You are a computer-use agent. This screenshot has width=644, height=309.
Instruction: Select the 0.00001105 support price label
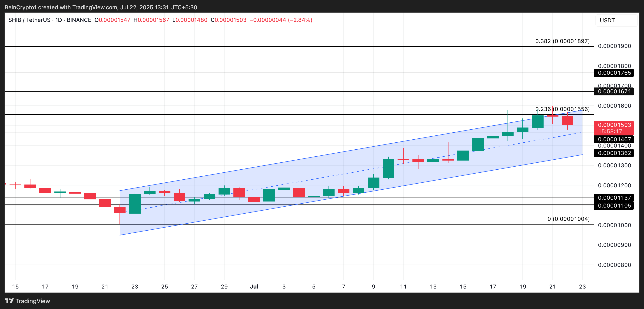click(614, 206)
